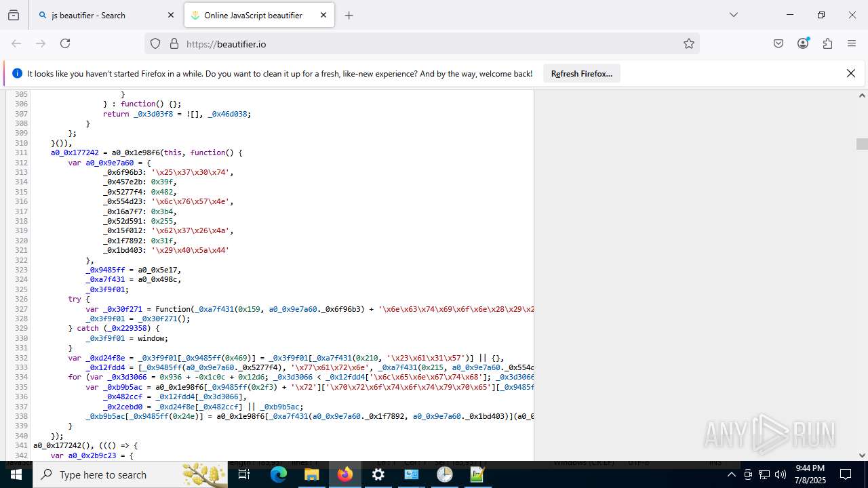Go back to the previous page
Viewport: 868px width, 488px height.
pos(16,43)
